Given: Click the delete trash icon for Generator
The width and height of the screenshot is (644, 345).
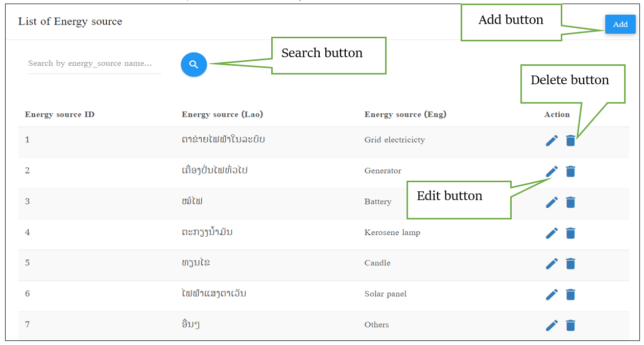Looking at the screenshot, I should (570, 171).
